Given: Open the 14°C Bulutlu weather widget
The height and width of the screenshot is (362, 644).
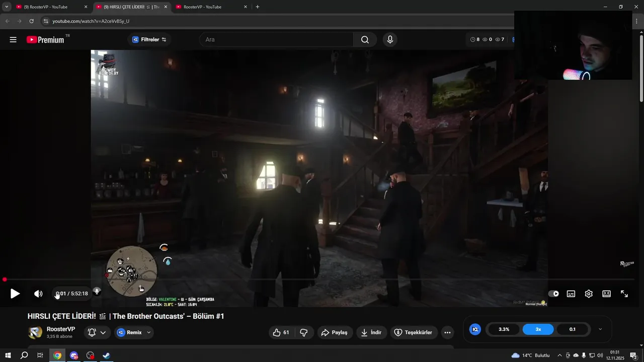Looking at the screenshot, I should point(530,355).
